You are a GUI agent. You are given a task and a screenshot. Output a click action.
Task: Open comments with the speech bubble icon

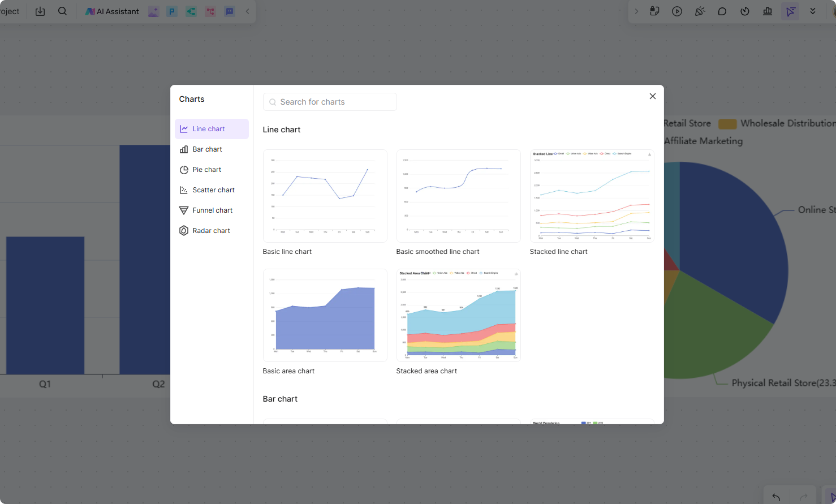point(722,11)
